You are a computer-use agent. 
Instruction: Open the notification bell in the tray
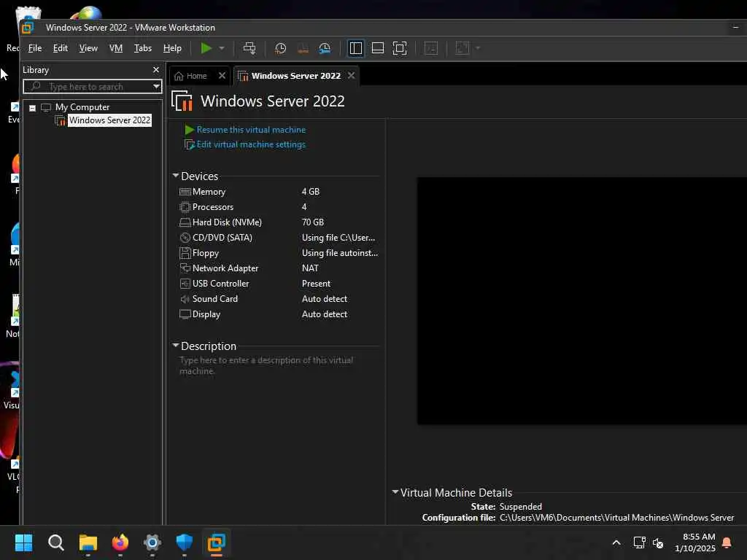point(727,542)
